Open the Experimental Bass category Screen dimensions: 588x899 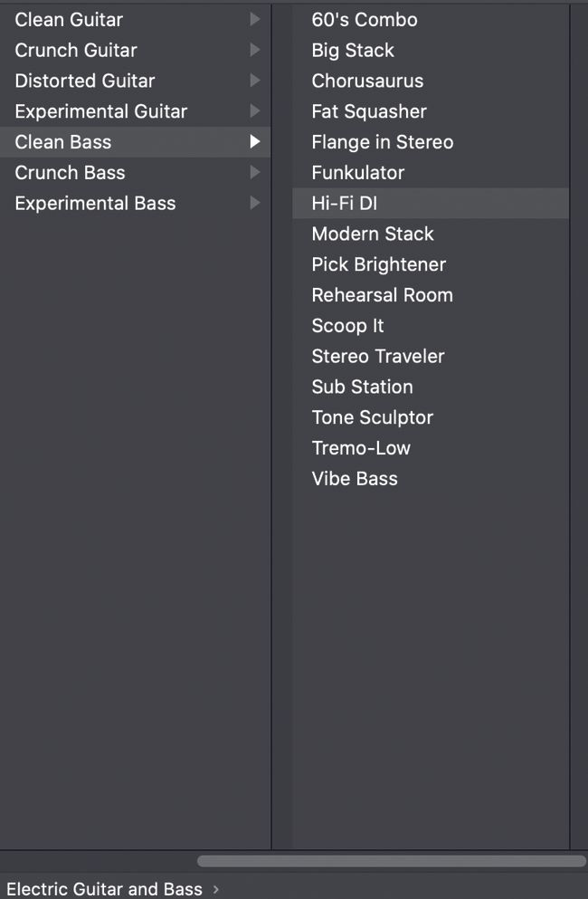click(x=95, y=204)
